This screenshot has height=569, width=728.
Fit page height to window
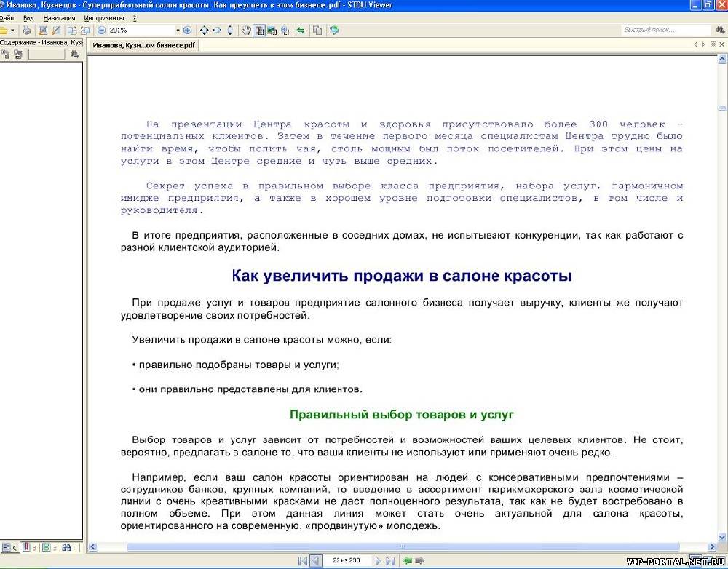[230, 30]
